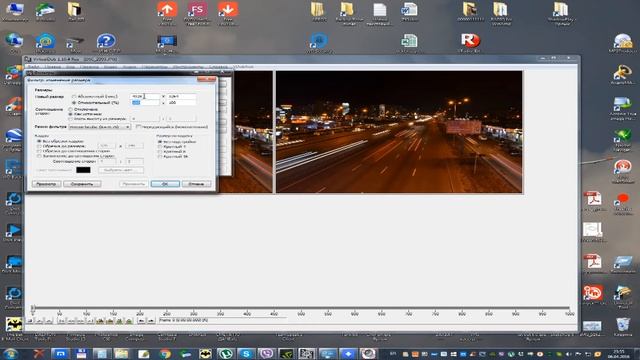Select aspect ratio option Отключено

71,109
